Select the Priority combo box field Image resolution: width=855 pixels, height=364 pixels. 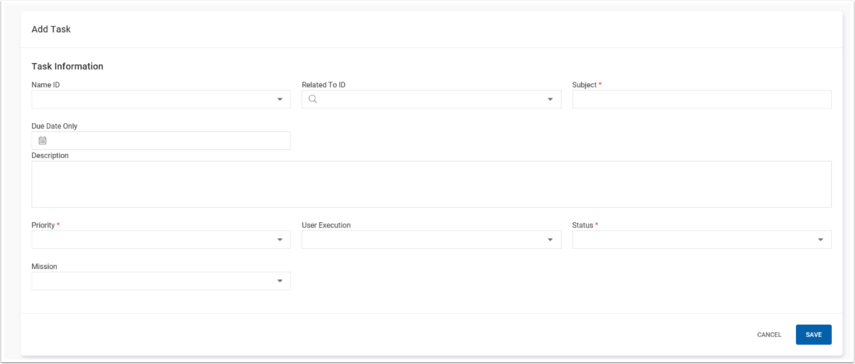click(x=161, y=240)
